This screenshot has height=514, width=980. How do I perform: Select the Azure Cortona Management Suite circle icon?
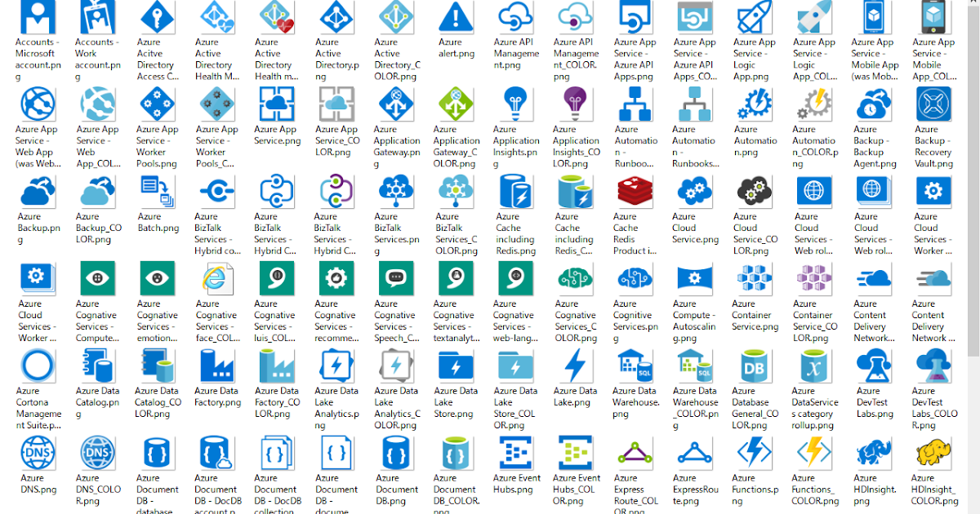tap(37, 366)
